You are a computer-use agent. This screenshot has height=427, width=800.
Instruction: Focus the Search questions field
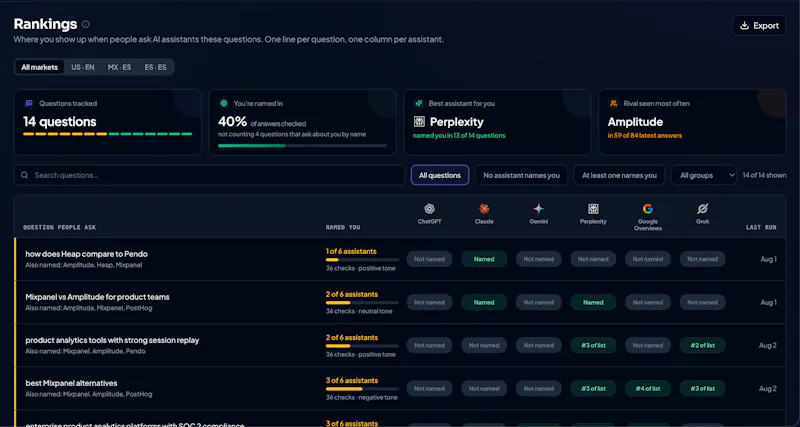click(209, 175)
